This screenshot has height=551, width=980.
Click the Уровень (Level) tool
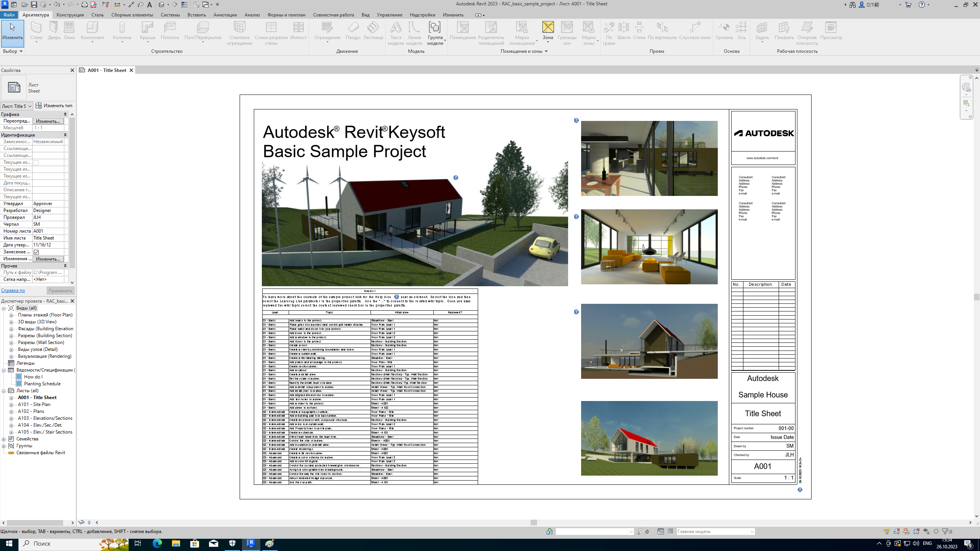724,31
